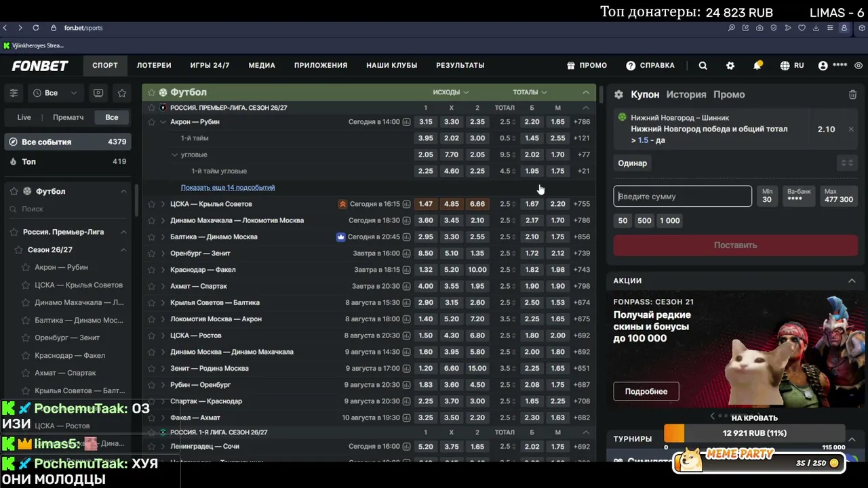Open the ИГРЫ 24/7 menu
The height and width of the screenshot is (488, 868).
tap(210, 66)
